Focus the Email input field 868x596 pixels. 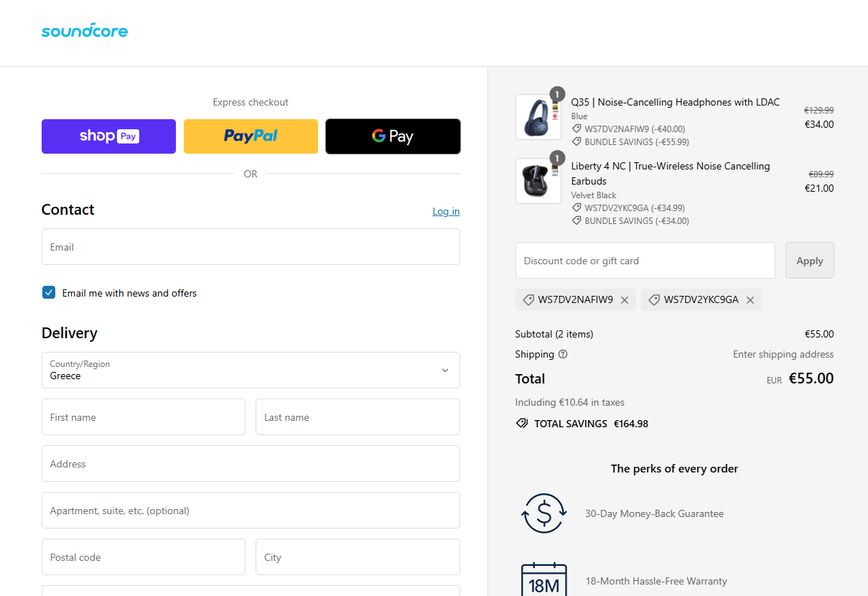click(251, 246)
